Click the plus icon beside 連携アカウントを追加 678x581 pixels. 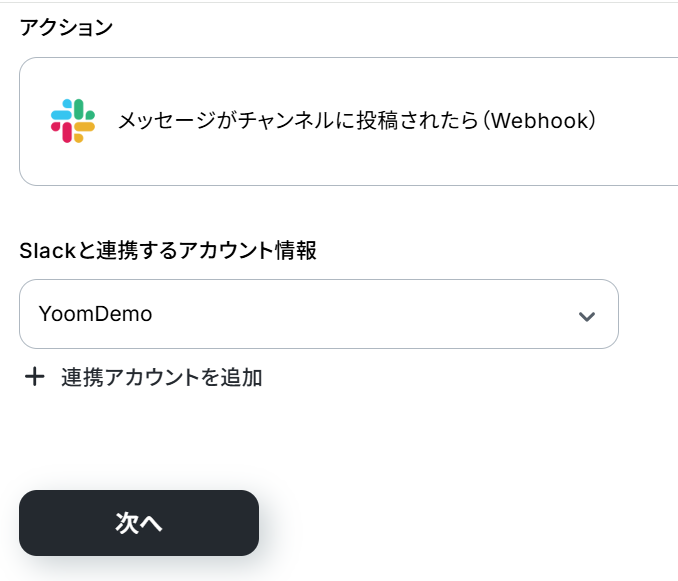pos(35,377)
